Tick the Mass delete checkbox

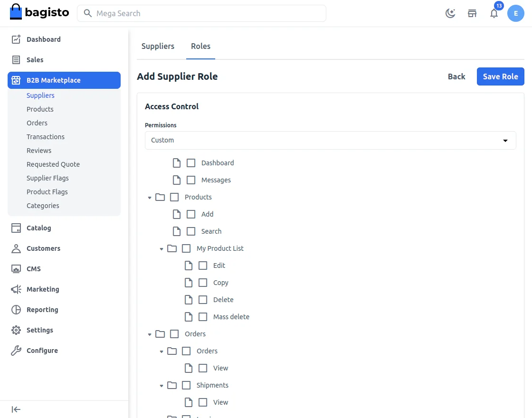[x=203, y=316]
